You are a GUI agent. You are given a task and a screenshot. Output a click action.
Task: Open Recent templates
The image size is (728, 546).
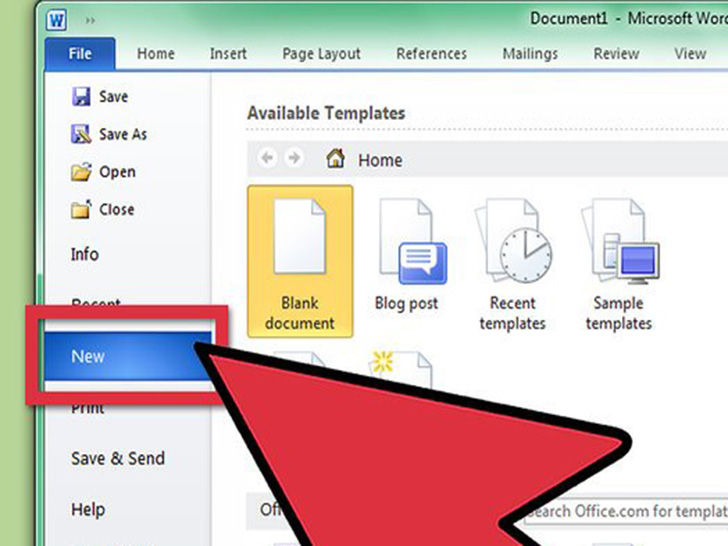[x=513, y=263]
